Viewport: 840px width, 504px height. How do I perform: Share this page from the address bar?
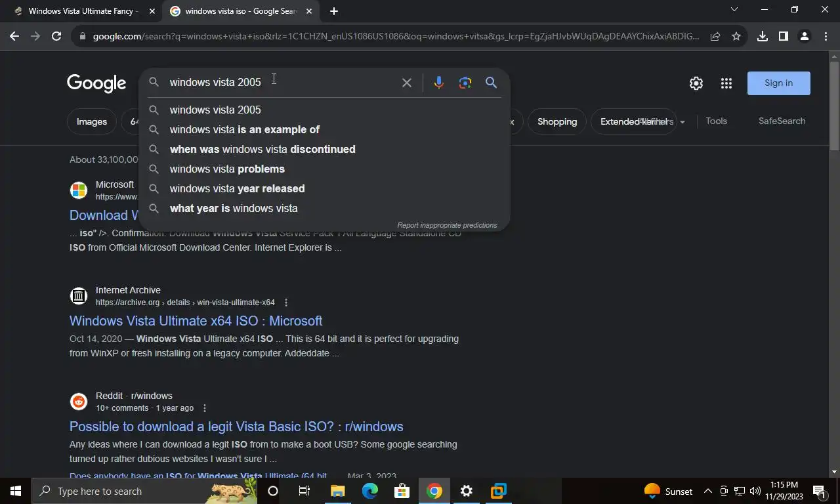[x=715, y=36]
